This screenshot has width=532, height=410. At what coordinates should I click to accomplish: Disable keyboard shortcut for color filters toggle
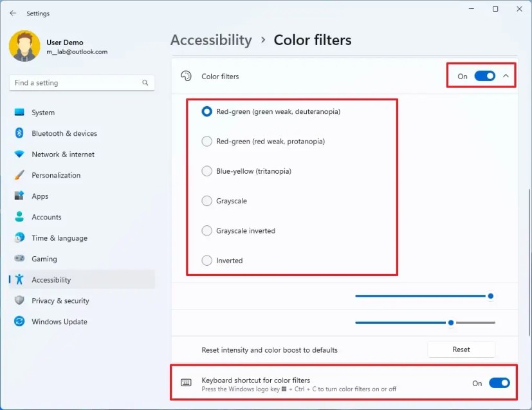coord(499,383)
